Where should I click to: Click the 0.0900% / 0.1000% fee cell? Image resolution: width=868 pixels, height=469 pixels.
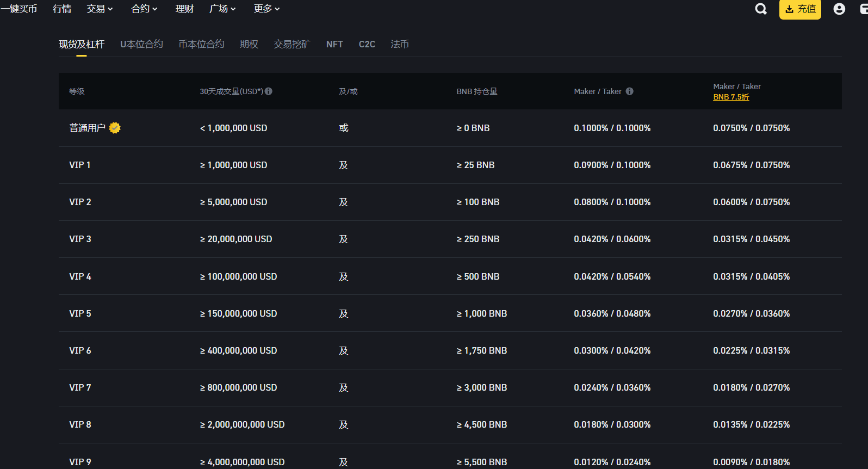[x=612, y=165]
